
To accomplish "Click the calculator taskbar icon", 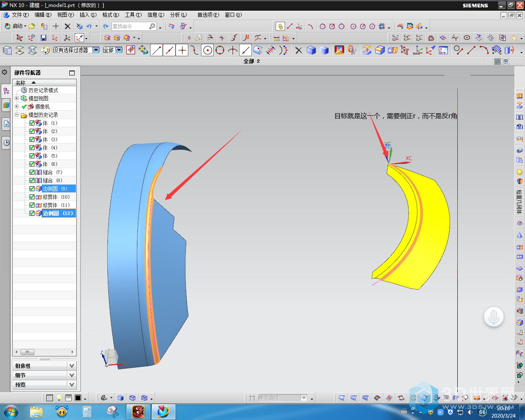I will point(87,412).
